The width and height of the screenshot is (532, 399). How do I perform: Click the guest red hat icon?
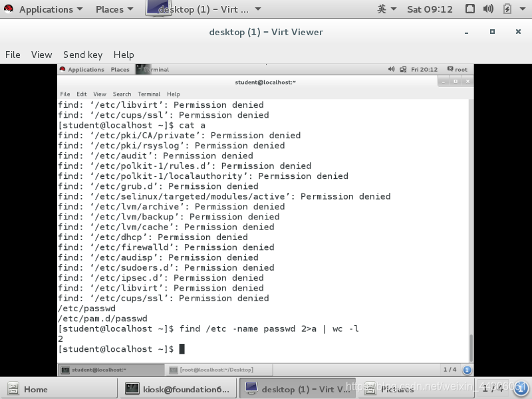(63, 69)
